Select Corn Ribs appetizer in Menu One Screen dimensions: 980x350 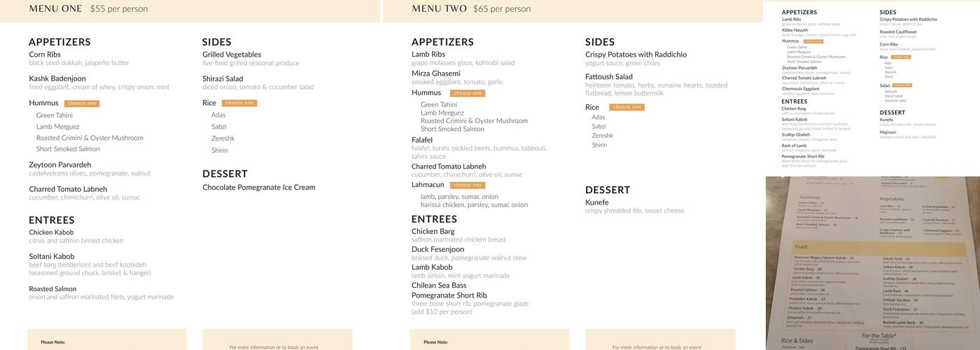click(x=45, y=55)
